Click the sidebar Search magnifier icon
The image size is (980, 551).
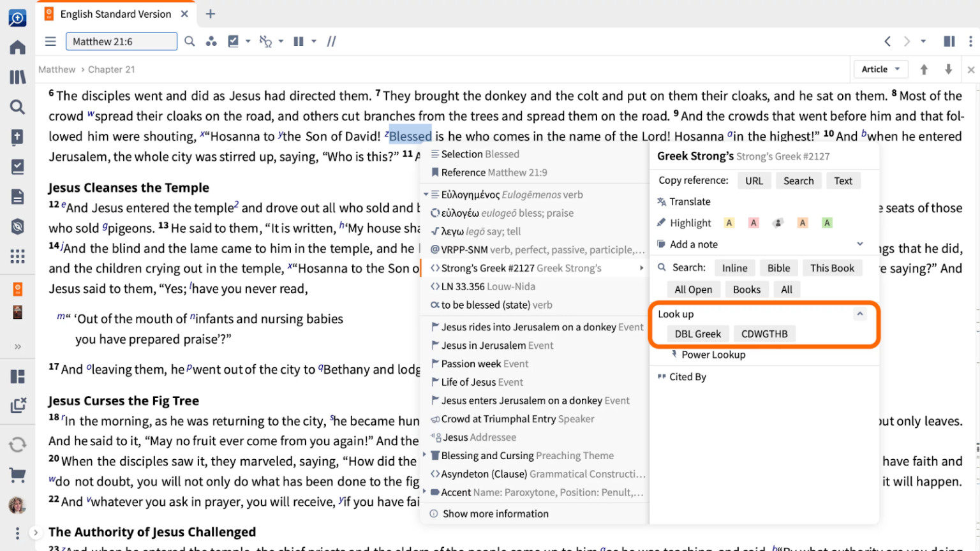[17, 107]
